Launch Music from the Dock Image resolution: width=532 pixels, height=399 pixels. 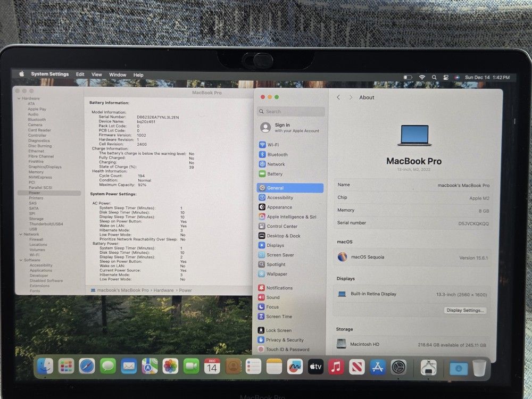point(336,367)
